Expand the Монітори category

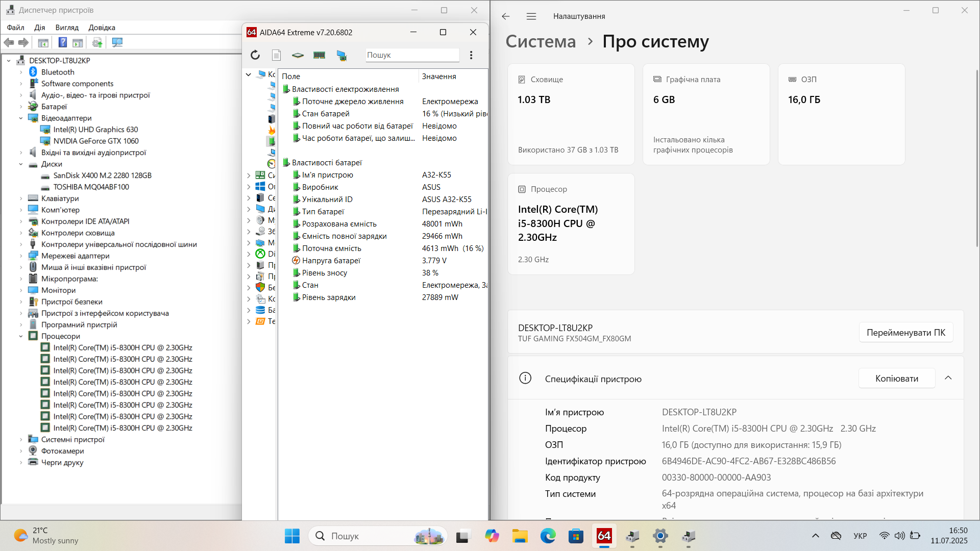click(21, 290)
